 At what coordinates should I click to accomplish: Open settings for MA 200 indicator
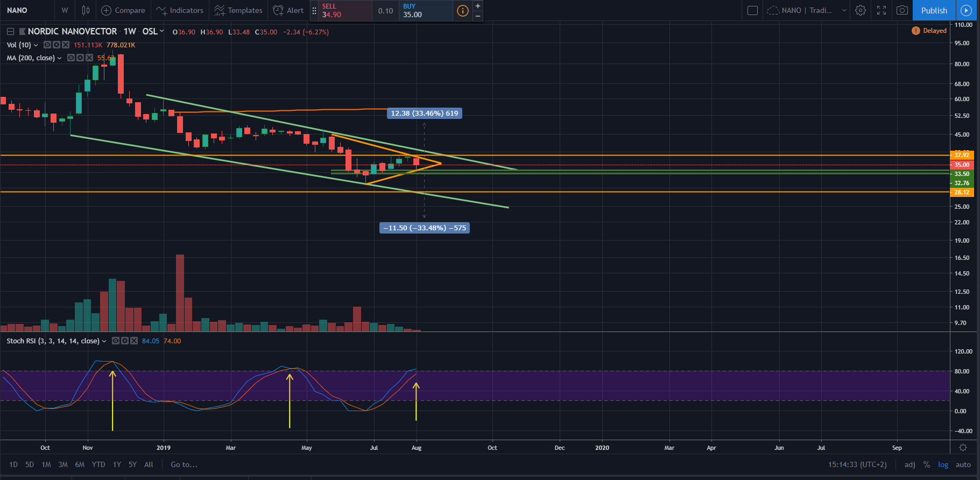(80, 58)
